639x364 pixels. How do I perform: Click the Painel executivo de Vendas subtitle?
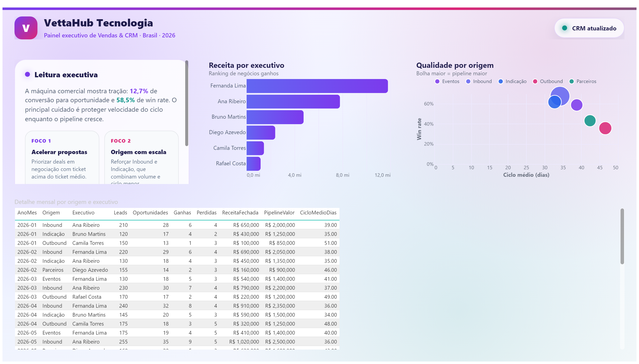click(x=110, y=35)
